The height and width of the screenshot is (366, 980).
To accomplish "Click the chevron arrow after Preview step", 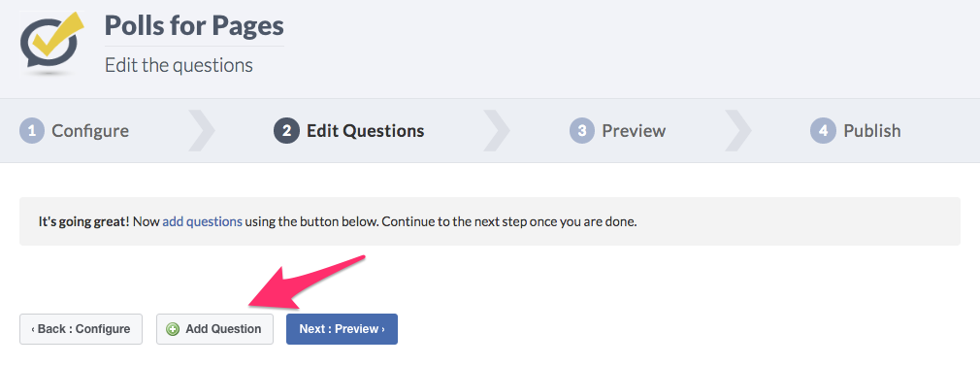I will click(737, 131).
